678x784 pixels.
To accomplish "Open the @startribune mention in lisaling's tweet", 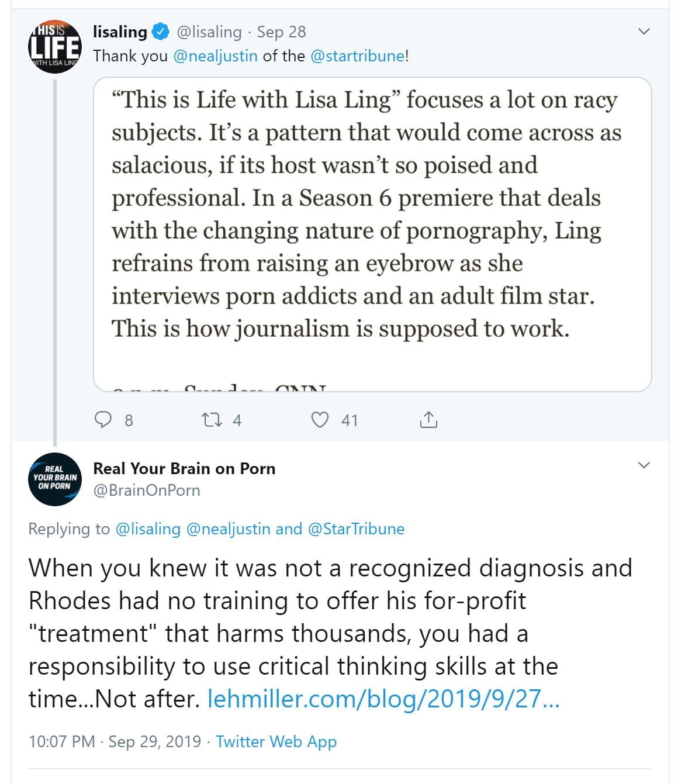I will (x=358, y=56).
